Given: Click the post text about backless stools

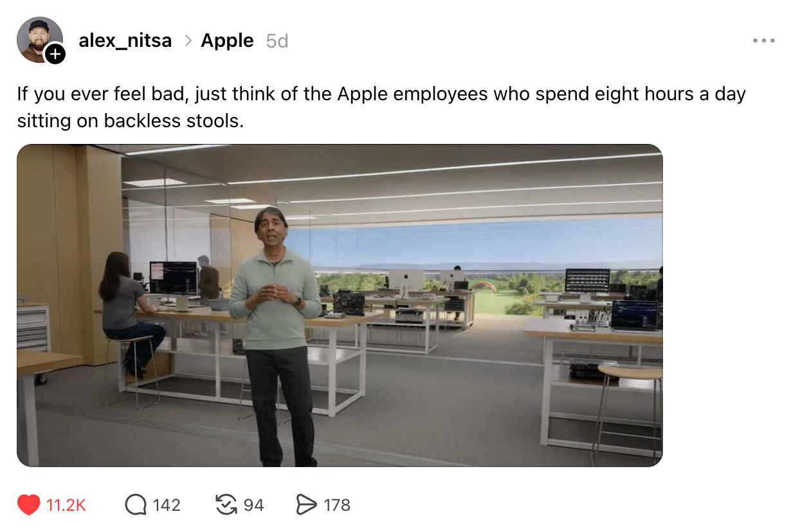Looking at the screenshot, I should click(x=381, y=107).
